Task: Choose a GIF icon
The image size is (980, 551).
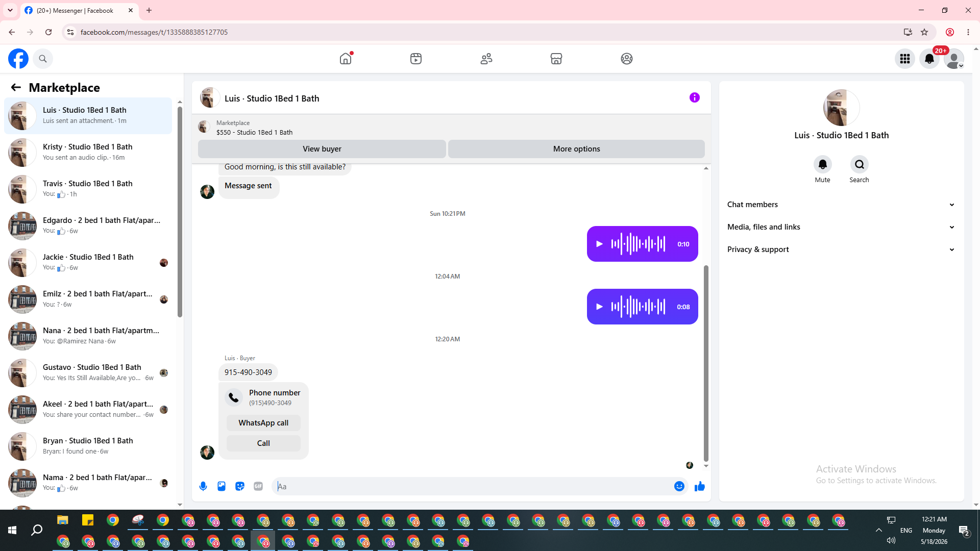Action: point(258,486)
